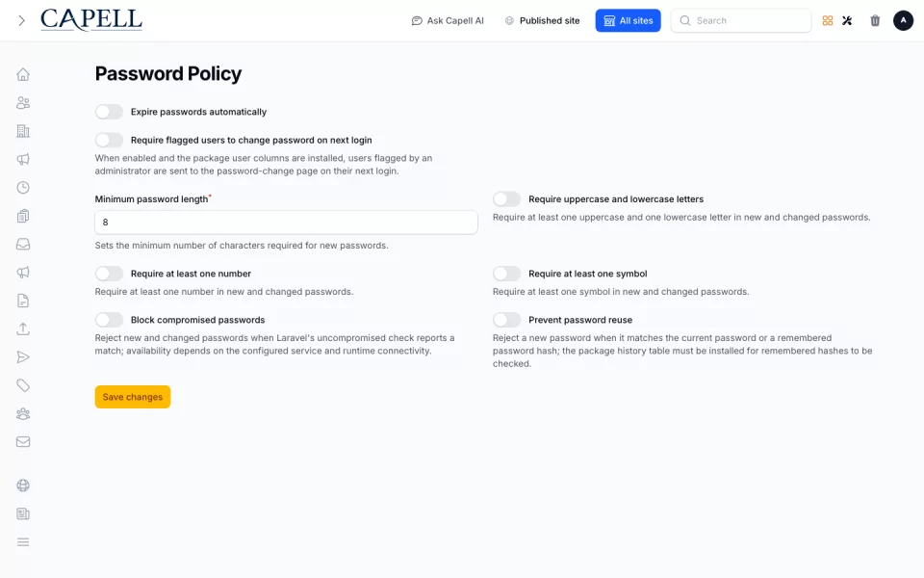Open the upload arrow icon in the sidebar
This screenshot has height=578, width=924.
click(x=23, y=329)
